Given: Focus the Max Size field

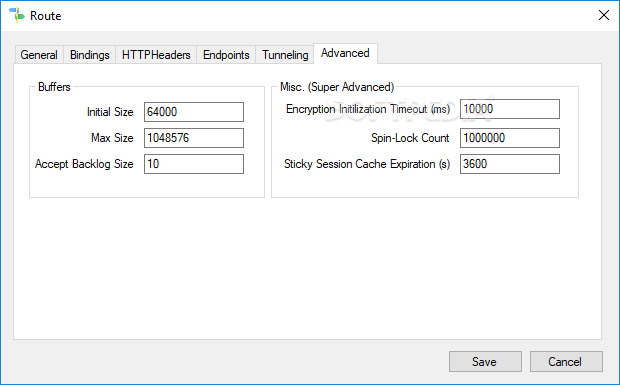Looking at the screenshot, I should (x=194, y=138).
